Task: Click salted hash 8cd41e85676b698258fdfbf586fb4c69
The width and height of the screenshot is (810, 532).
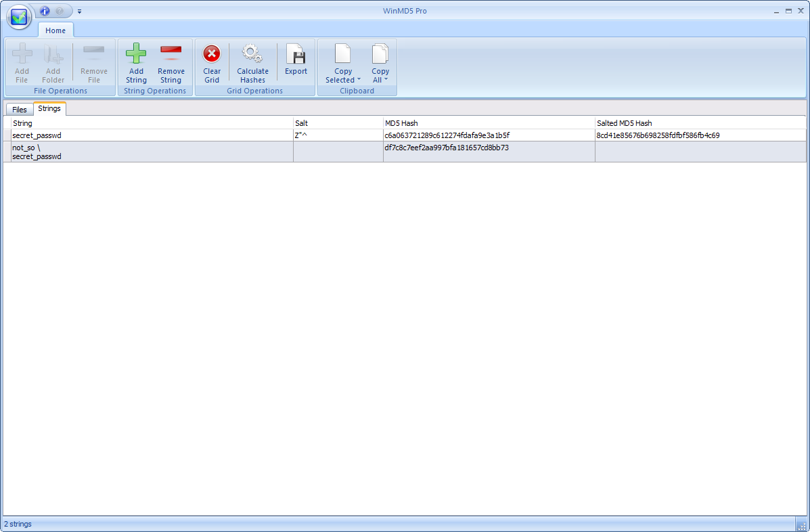Action: coord(658,135)
